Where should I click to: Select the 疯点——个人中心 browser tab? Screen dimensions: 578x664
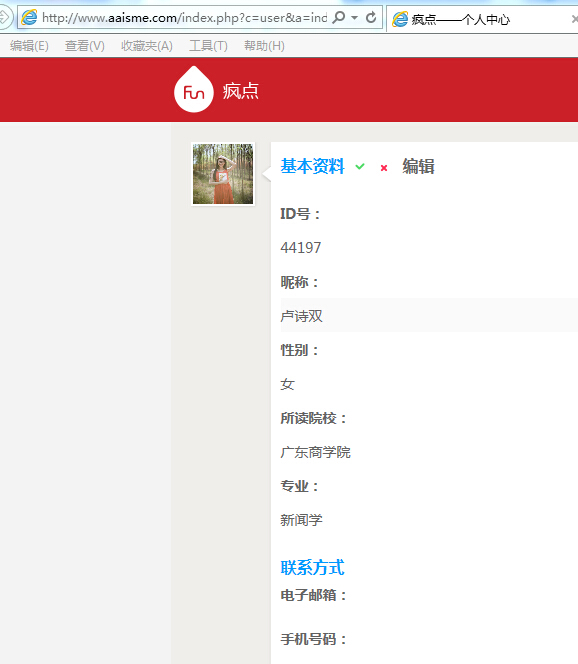(x=483, y=19)
